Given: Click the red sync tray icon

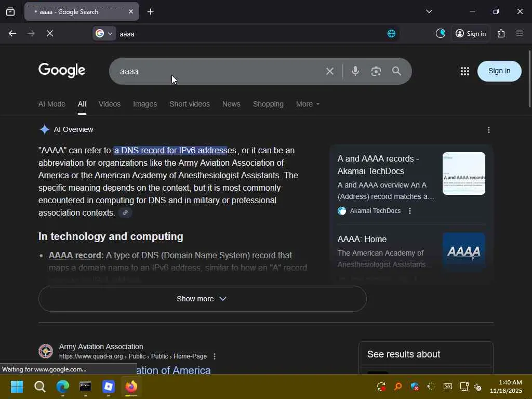Looking at the screenshot, I should (x=381, y=387).
